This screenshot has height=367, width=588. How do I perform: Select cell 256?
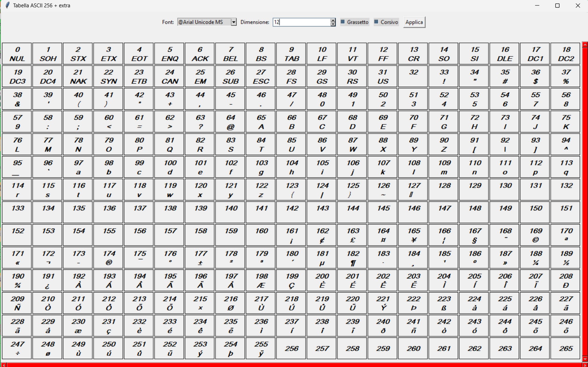click(x=291, y=349)
